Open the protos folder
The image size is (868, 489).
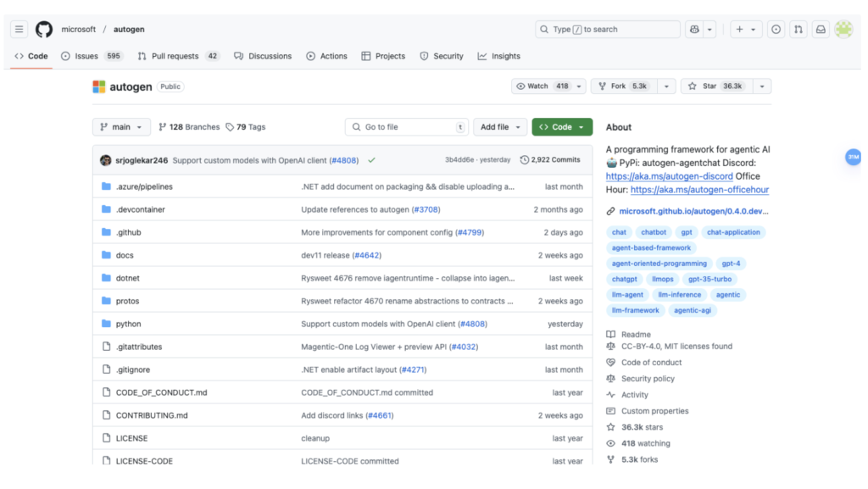(x=127, y=301)
